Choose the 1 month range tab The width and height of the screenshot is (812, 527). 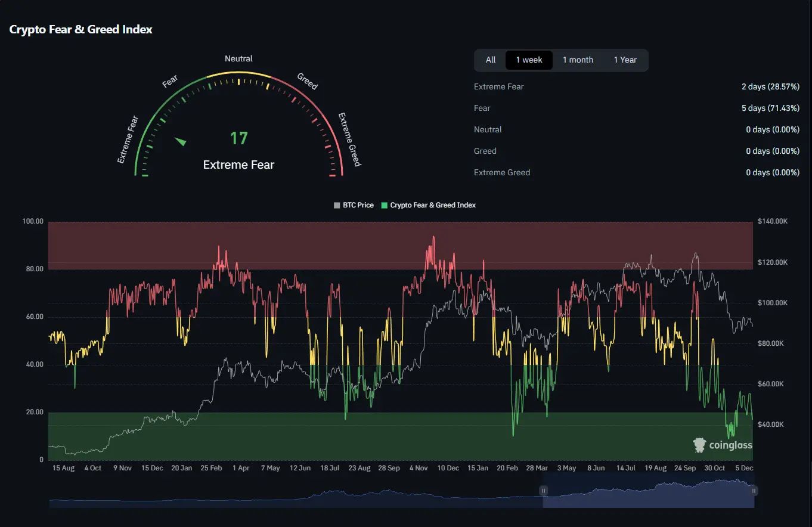click(x=578, y=60)
